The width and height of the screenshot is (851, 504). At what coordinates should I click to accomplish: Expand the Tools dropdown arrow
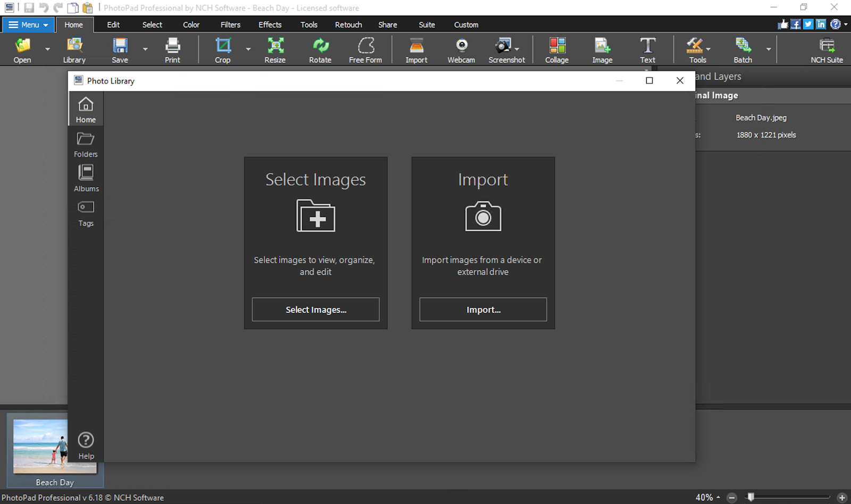click(x=708, y=49)
